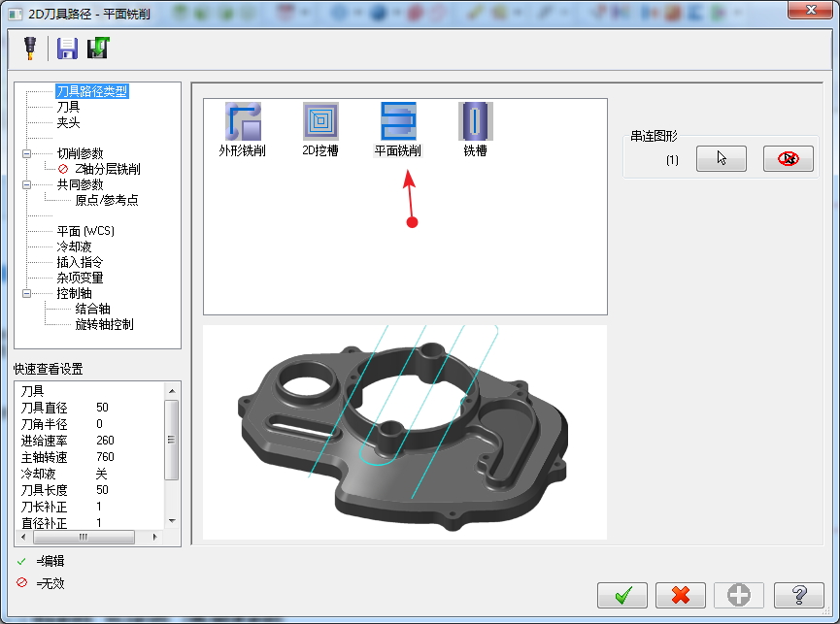Close the 2D刀具路径 dialog window
Viewport: 840px width, 624px height.
coord(811,10)
